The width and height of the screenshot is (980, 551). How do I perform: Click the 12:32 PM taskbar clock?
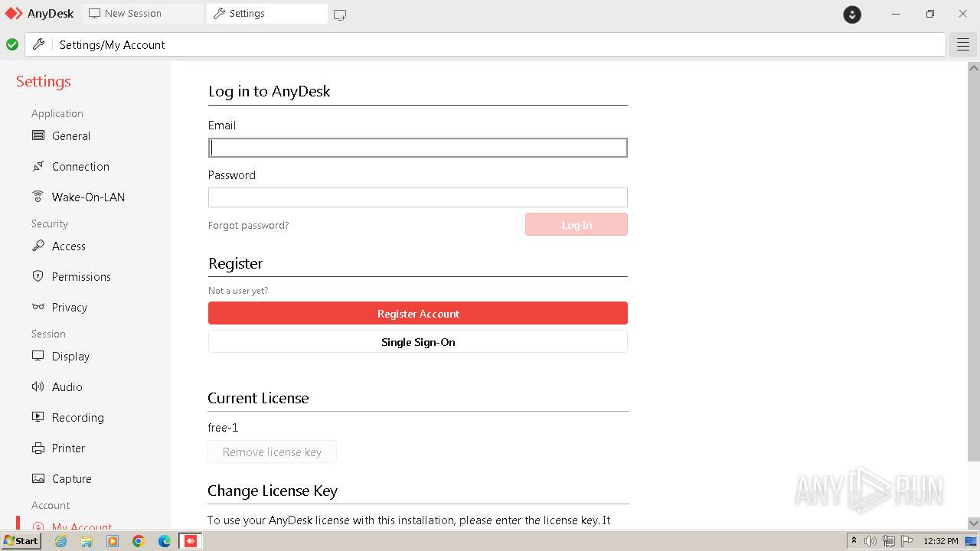(941, 541)
